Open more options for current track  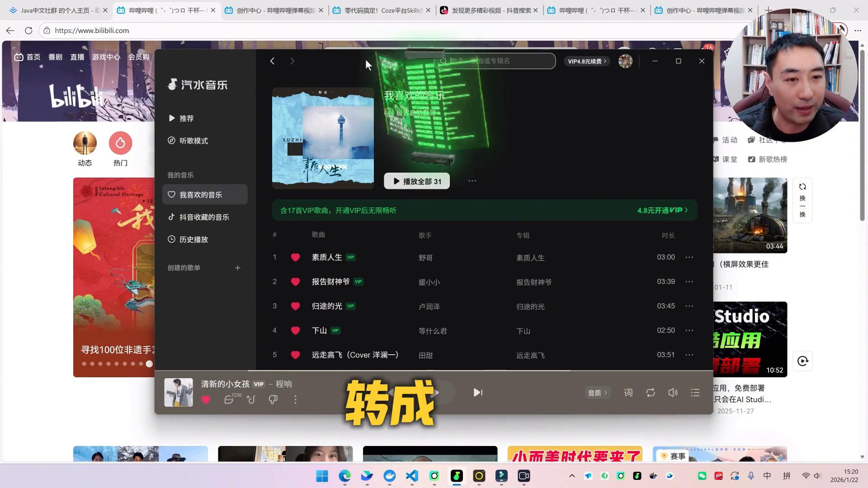pyautogui.click(x=295, y=400)
